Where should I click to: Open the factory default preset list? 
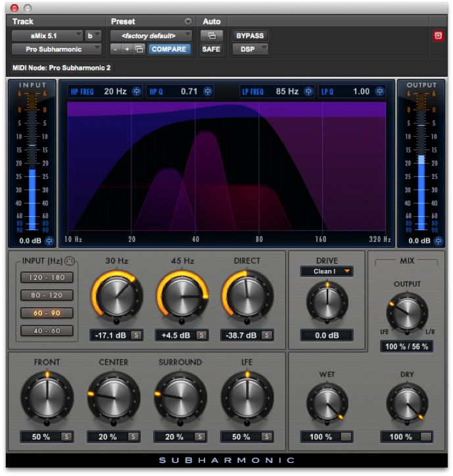pyautogui.click(x=151, y=36)
